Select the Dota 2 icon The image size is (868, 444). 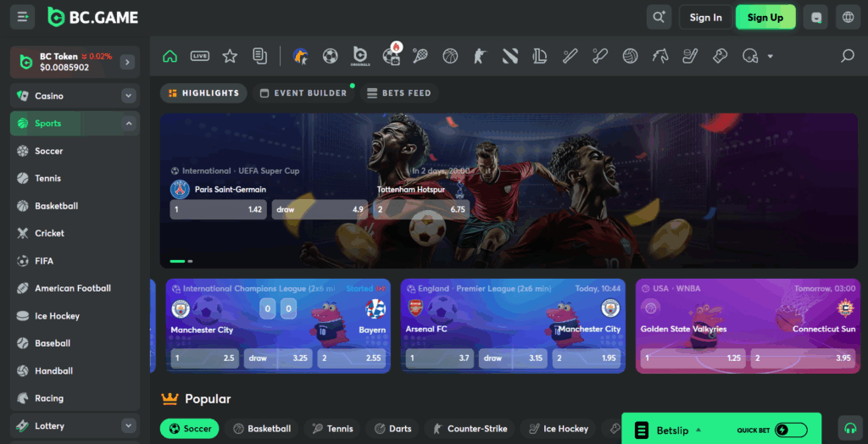click(x=509, y=56)
